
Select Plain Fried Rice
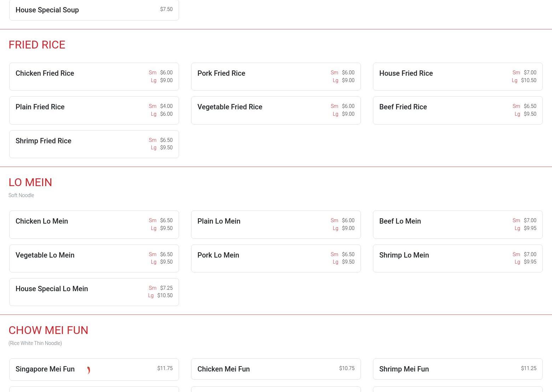click(94, 110)
